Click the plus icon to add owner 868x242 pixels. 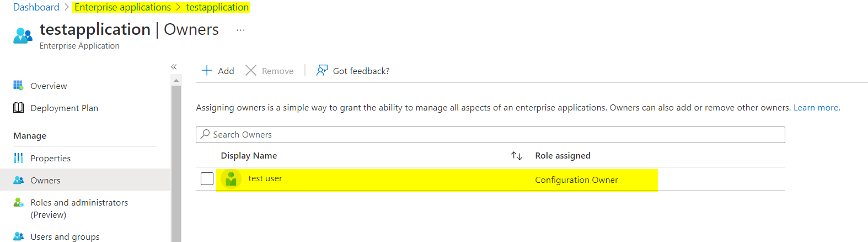pyautogui.click(x=207, y=71)
